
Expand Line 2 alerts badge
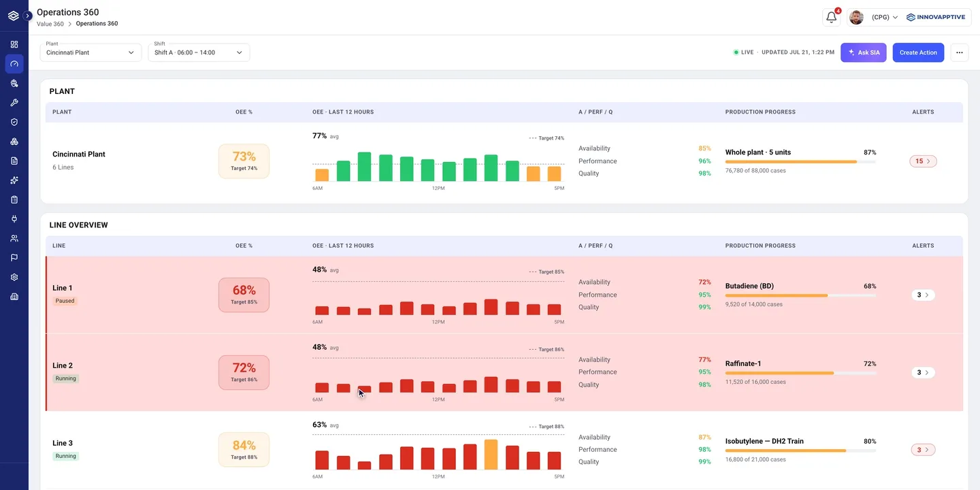click(x=923, y=372)
